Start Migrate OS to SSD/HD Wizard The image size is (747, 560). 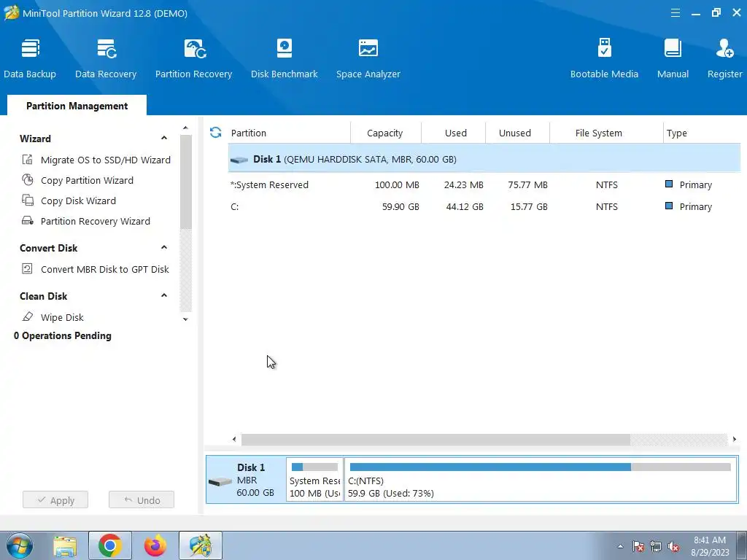coord(96,160)
